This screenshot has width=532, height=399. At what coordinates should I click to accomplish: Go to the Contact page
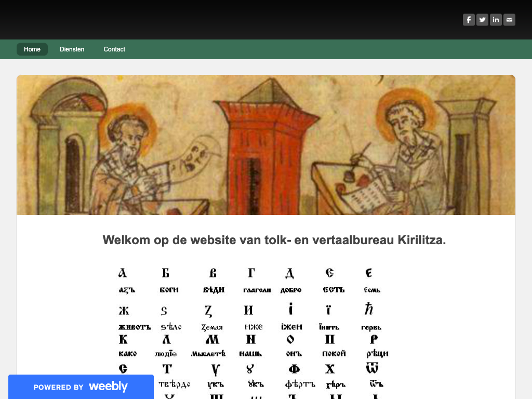tap(114, 49)
